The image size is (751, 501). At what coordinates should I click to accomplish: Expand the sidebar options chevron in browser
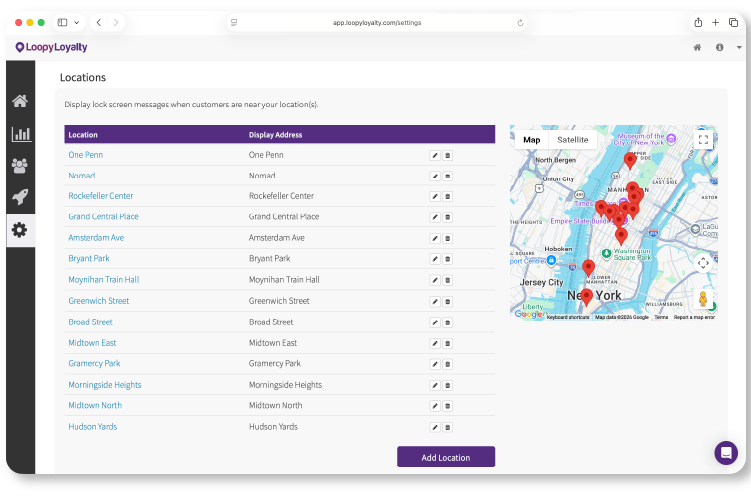coord(77,23)
